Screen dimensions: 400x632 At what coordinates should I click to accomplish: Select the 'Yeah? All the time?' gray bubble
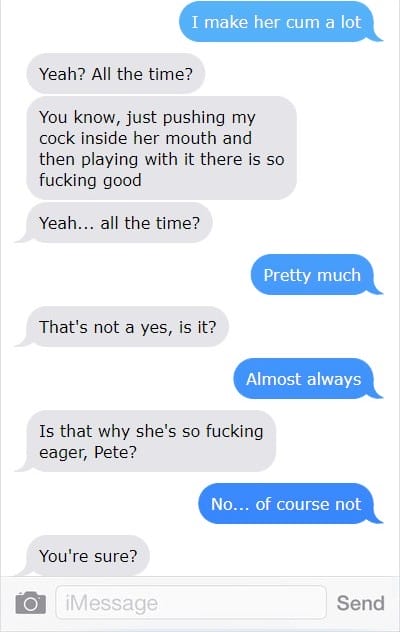(x=116, y=74)
